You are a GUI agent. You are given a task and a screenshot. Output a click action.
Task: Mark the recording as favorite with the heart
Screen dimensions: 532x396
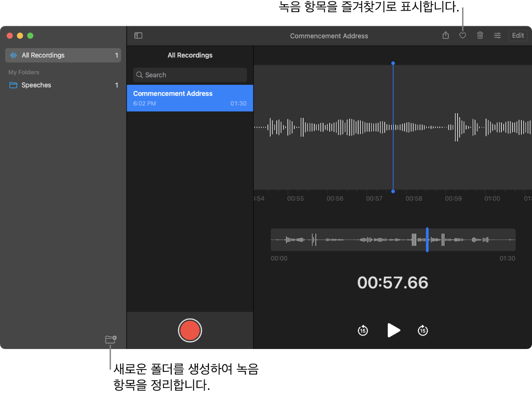pos(462,35)
